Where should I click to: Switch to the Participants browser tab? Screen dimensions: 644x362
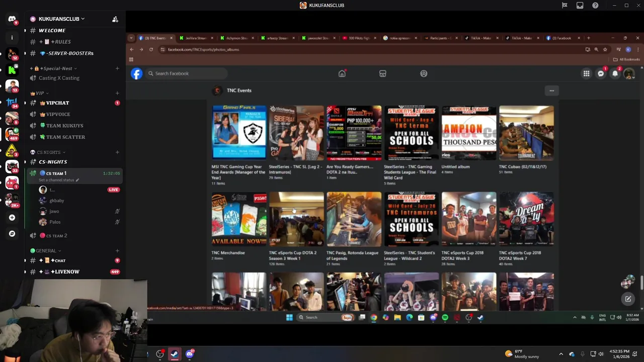440,38
